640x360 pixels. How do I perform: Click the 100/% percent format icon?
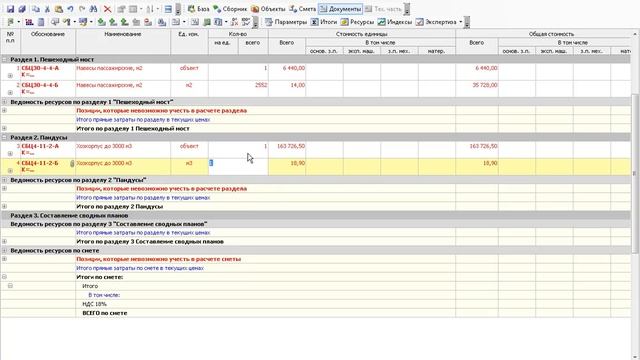pos(246,22)
